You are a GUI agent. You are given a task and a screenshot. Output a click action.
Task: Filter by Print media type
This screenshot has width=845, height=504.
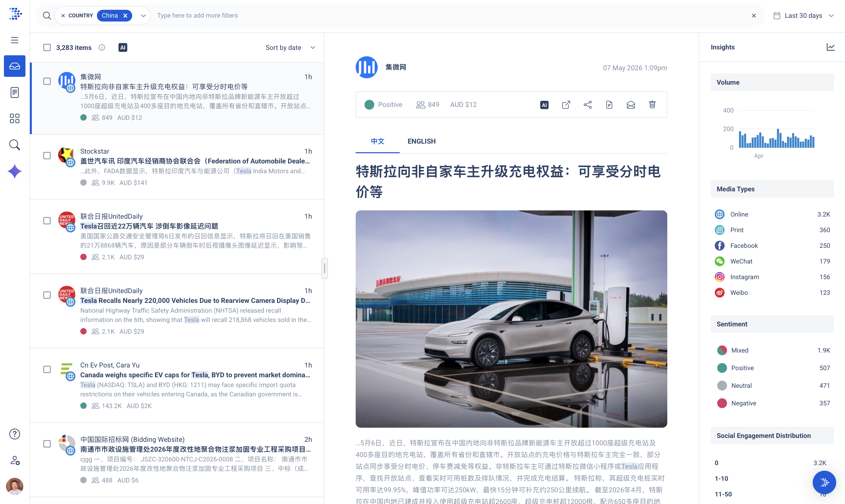772,230
